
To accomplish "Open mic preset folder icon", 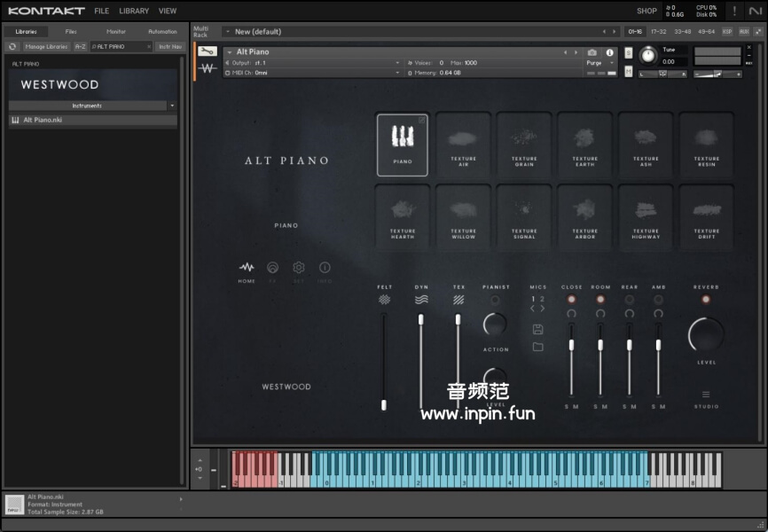I will click(537, 347).
